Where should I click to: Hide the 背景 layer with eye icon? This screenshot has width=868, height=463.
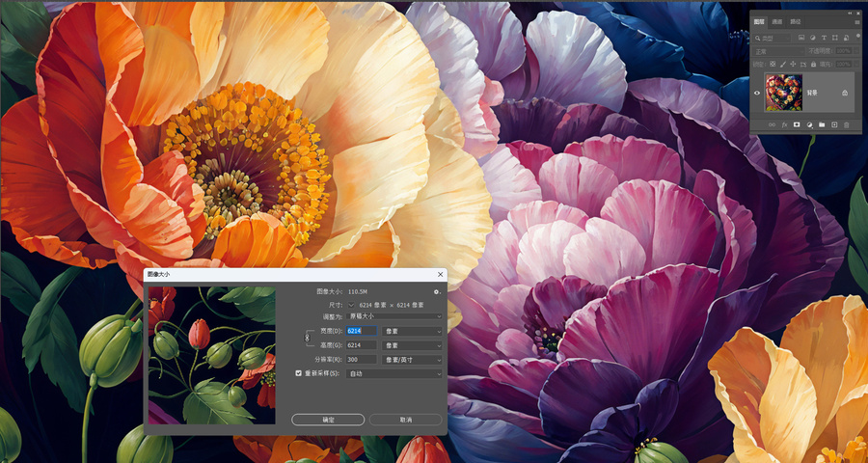click(x=757, y=93)
